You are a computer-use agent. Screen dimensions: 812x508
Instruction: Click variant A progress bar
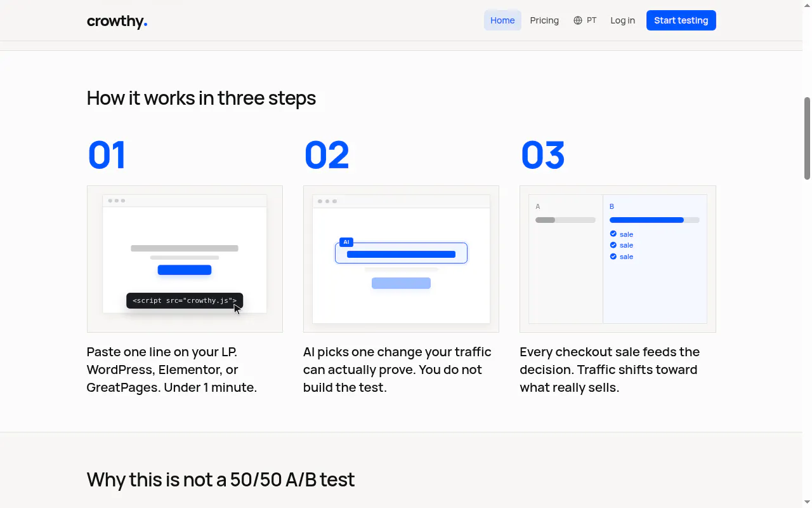565,220
